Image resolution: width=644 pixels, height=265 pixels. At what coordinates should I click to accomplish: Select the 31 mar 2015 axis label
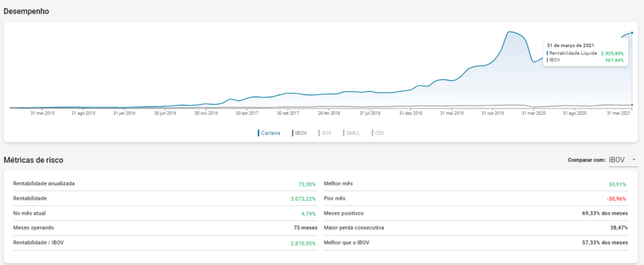point(42,114)
